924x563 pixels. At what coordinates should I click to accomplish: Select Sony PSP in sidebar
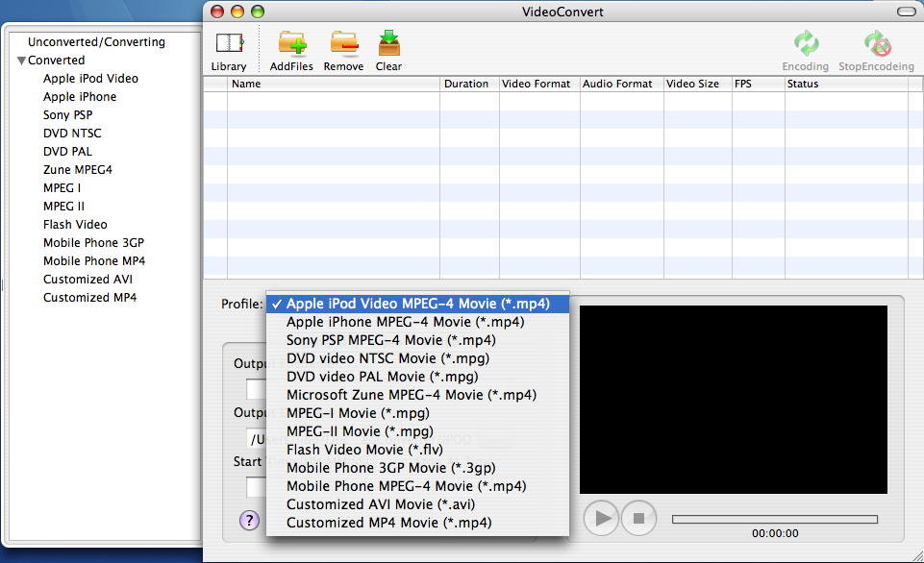[x=67, y=115]
